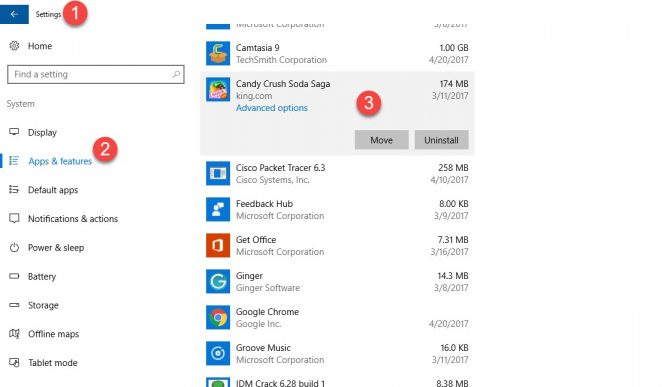This screenshot has width=670, height=387.
Task: Open Advanced options for Candy Crush
Action: coord(272,108)
